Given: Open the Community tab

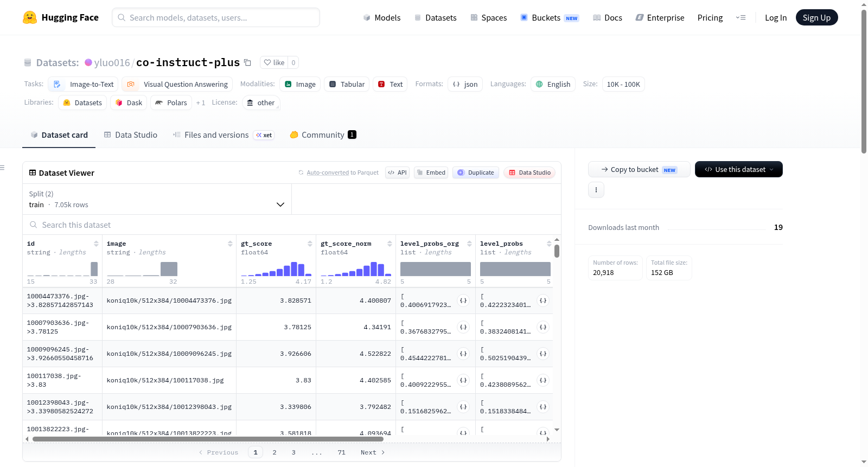Looking at the screenshot, I should 323,135.
